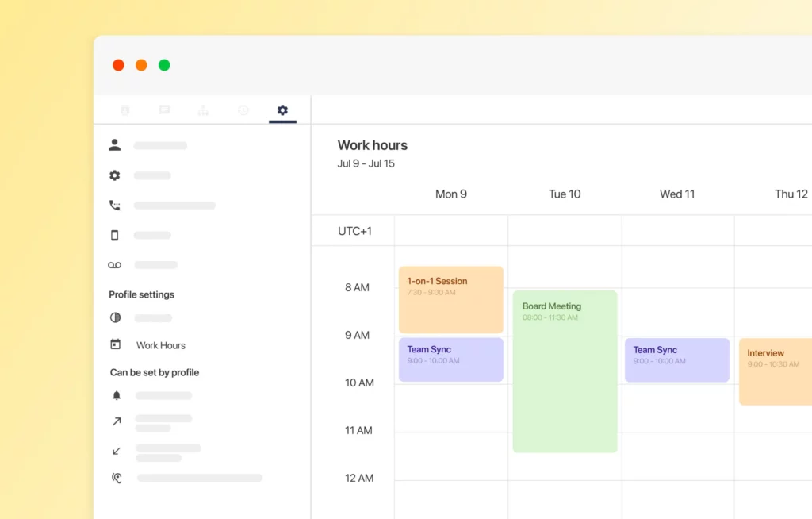Viewport: 812px width, 519px height.
Task: Select the mobile device icon
Action: pos(115,235)
